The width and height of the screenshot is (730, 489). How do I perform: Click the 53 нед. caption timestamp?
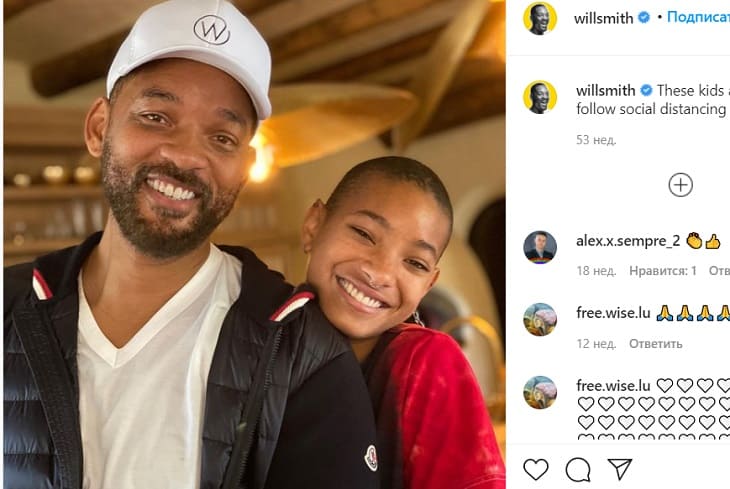click(x=596, y=139)
